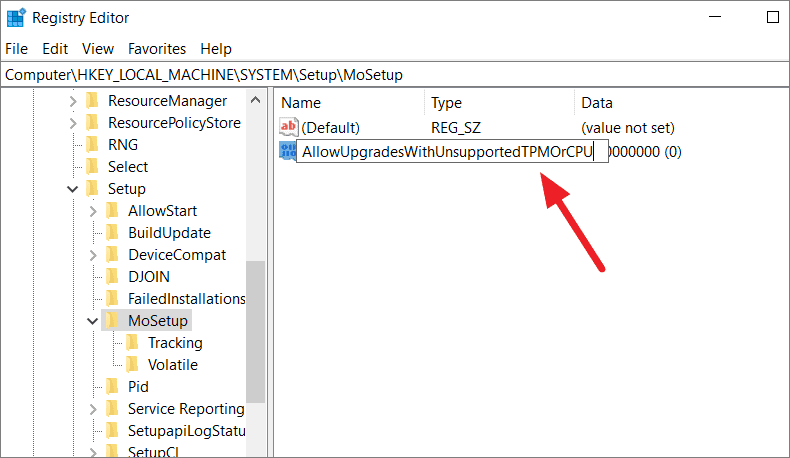This screenshot has width=790, height=458.
Task: Click the Tracking folder icon
Action: click(133, 343)
